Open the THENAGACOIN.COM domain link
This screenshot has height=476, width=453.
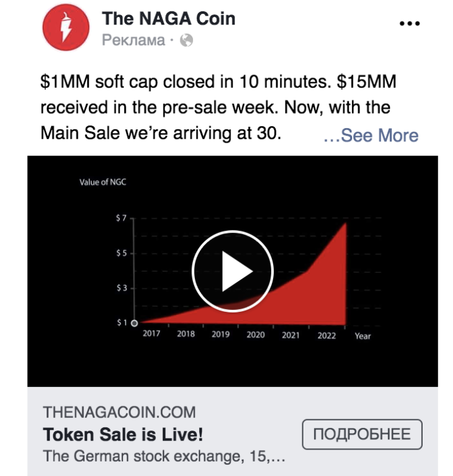tap(119, 412)
